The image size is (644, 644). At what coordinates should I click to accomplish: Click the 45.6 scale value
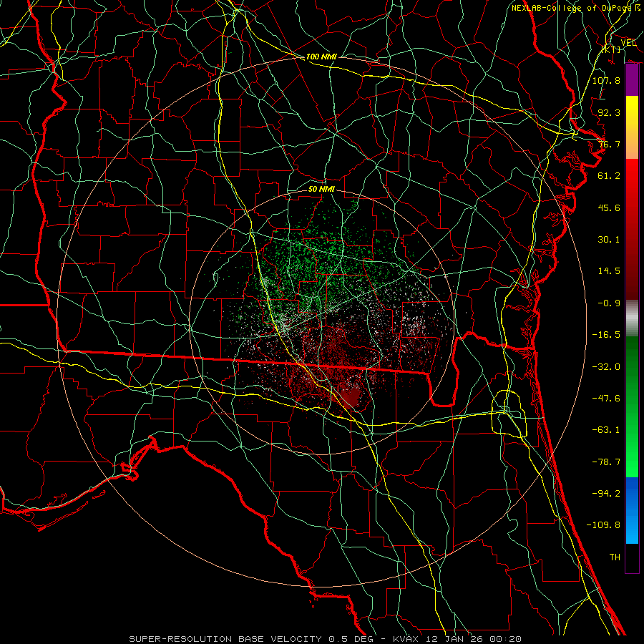click(x=609, y=208)
